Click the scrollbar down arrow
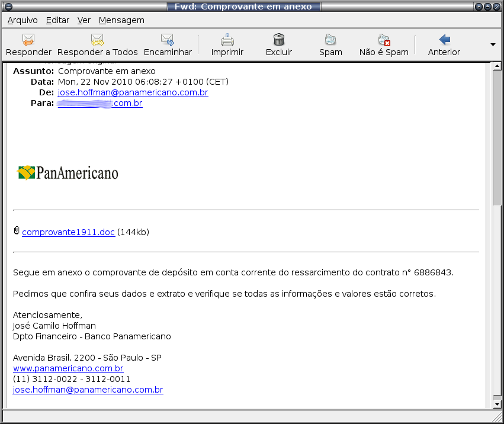 [497, 404]
